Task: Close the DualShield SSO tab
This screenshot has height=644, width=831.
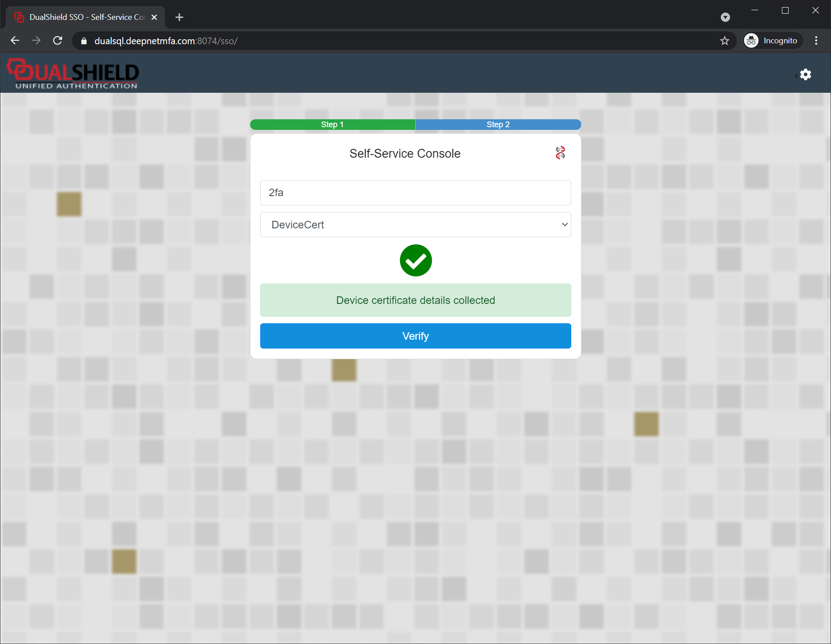Action: 154,17
